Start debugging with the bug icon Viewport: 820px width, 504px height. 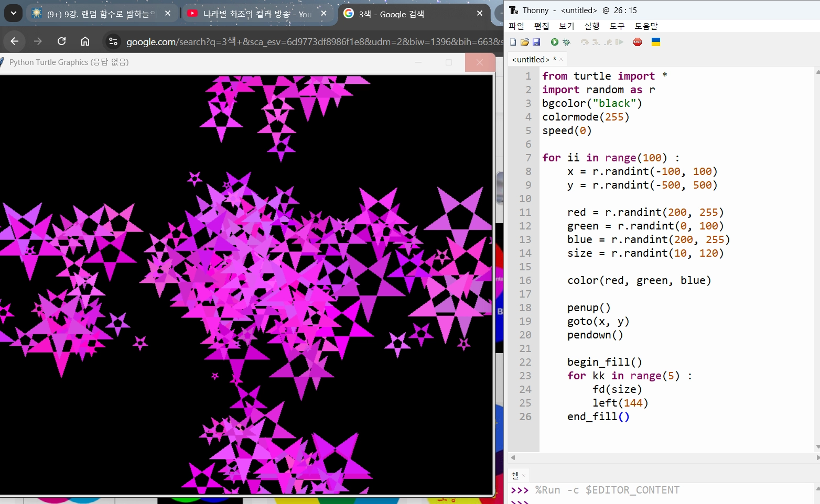[566, 42]
